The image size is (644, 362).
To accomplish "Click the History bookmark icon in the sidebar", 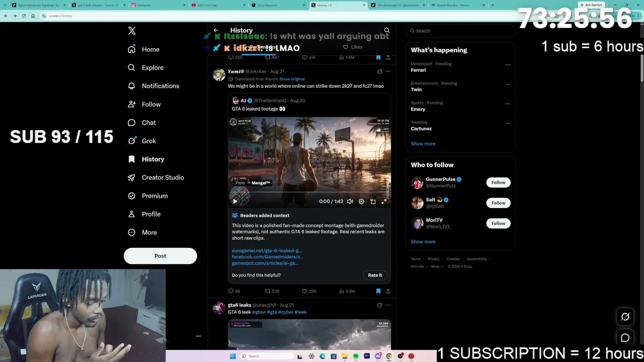I will click(131, 159).
